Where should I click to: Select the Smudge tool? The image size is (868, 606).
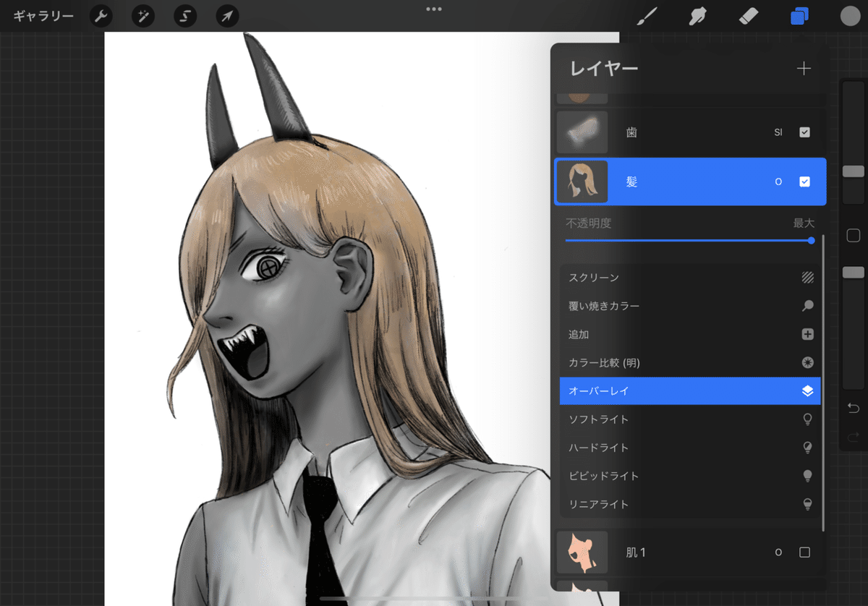pos(697,16)
